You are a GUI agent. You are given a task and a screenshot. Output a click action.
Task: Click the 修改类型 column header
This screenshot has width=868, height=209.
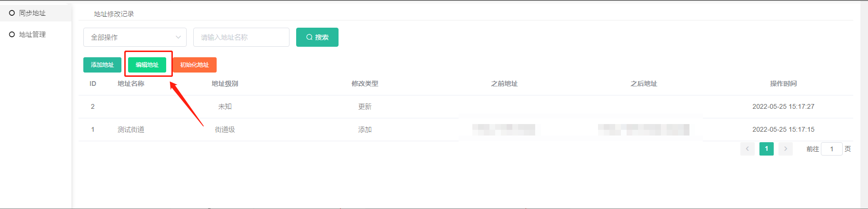[x=365, y=84]
